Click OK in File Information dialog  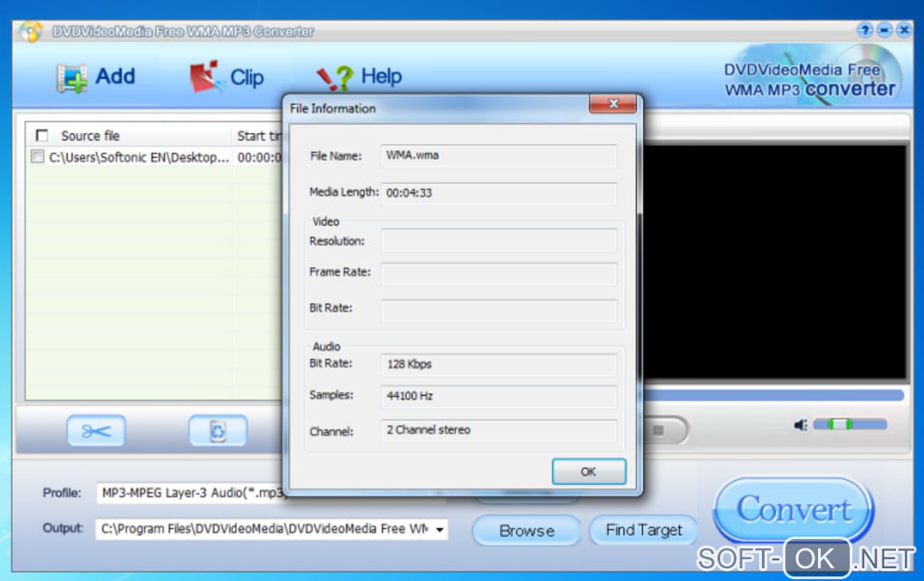click(x=589, y=472)
